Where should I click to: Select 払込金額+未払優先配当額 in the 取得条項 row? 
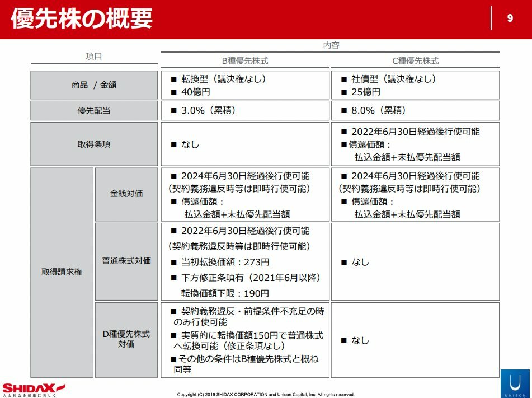tap(407, 157)
